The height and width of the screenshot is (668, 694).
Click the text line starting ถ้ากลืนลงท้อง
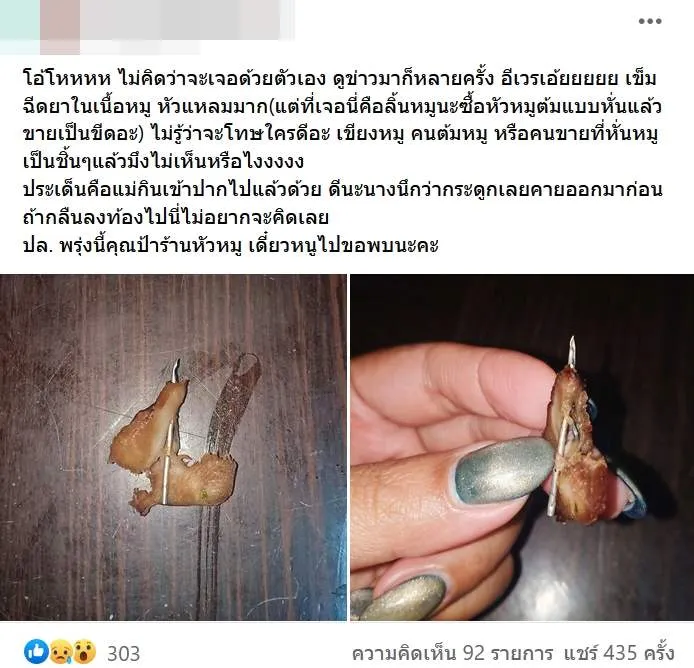[176, 217]
